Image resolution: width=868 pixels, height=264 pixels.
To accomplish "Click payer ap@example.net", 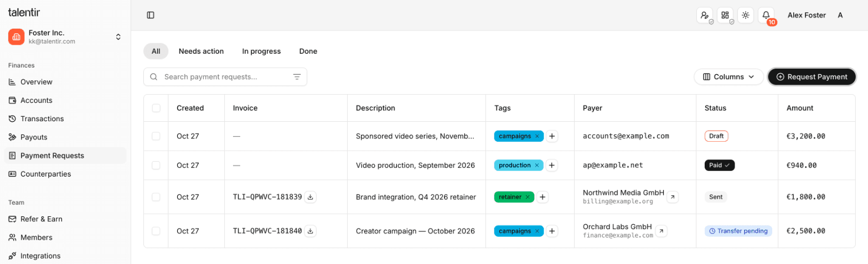I will 613,165.
